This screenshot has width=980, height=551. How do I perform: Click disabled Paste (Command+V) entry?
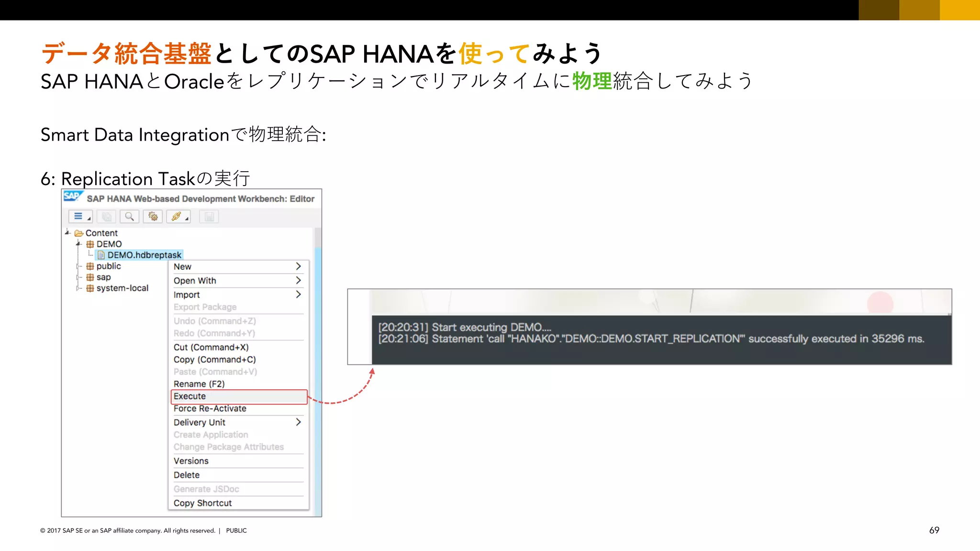coord(238,372)
